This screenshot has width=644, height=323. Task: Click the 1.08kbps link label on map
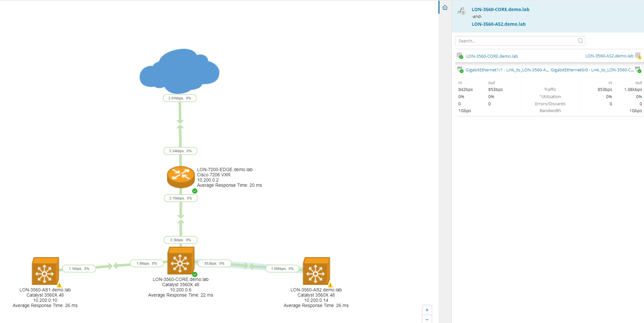pos(282,269)
